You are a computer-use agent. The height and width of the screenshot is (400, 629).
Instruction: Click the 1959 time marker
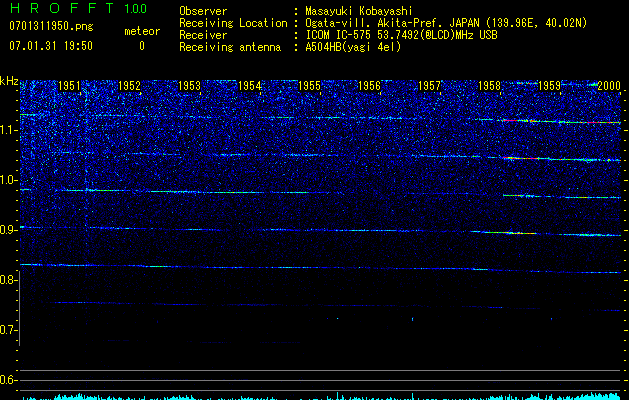click(550, 86)
